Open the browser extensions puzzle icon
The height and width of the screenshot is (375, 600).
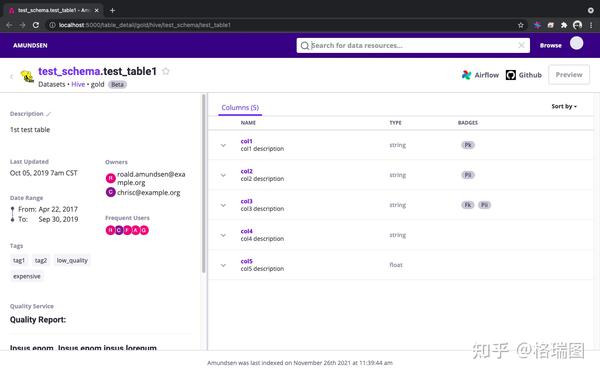(x=564, y=25)
